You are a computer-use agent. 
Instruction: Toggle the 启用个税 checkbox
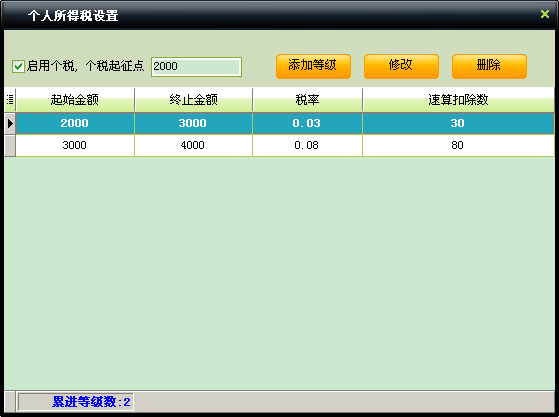[18, 66]
